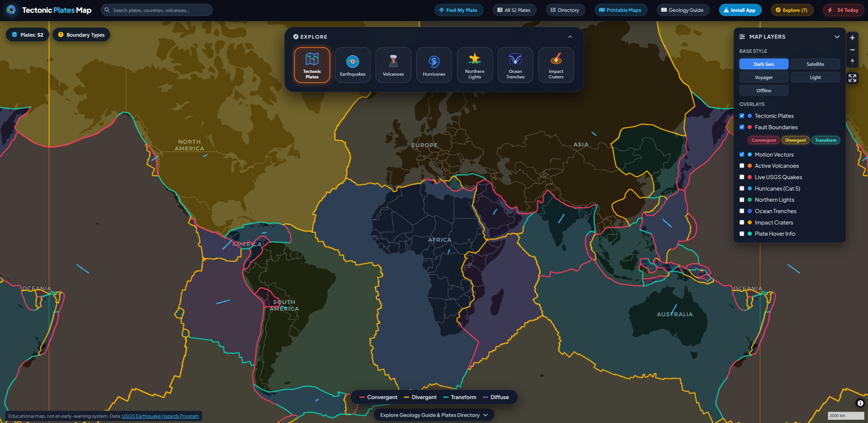Open the Ocean Trenches explore card
Image resolution: width=868 pixels, height=423 pixels.
point(515,65)
